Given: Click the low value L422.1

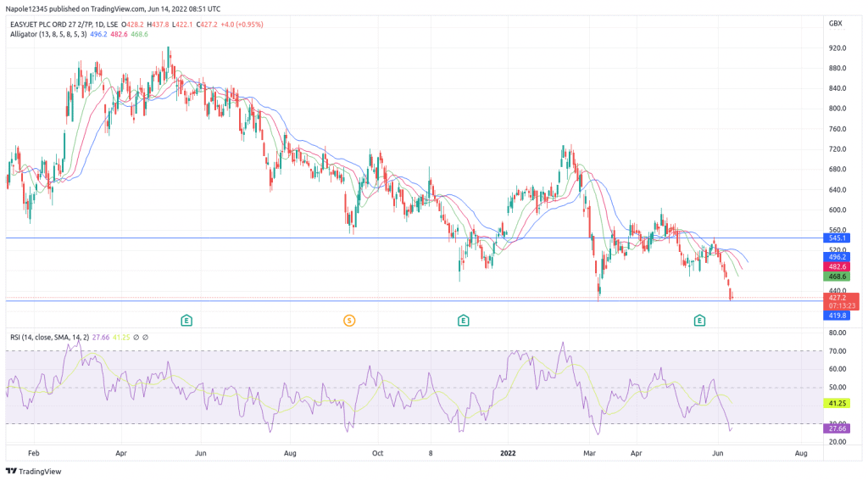Looking at the screenshot, I should 182,25.
